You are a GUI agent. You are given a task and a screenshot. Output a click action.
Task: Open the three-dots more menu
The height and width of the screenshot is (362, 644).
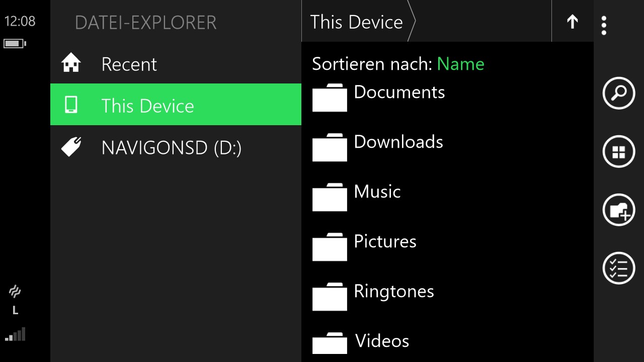click(x=604, y=25)
